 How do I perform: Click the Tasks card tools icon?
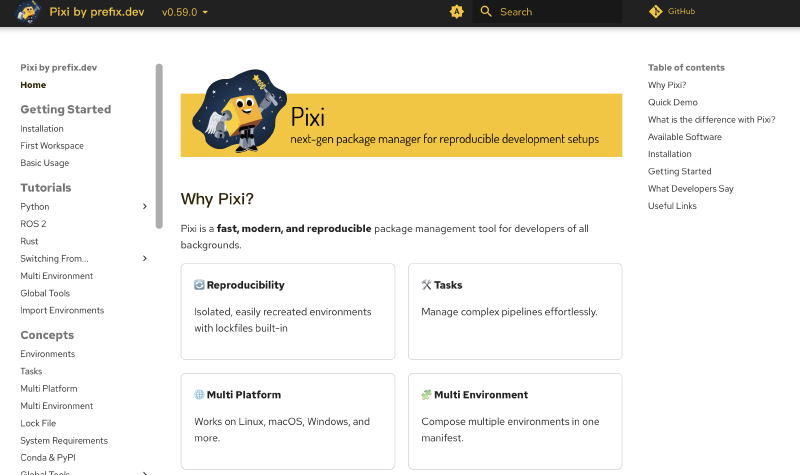pos(427,285)
